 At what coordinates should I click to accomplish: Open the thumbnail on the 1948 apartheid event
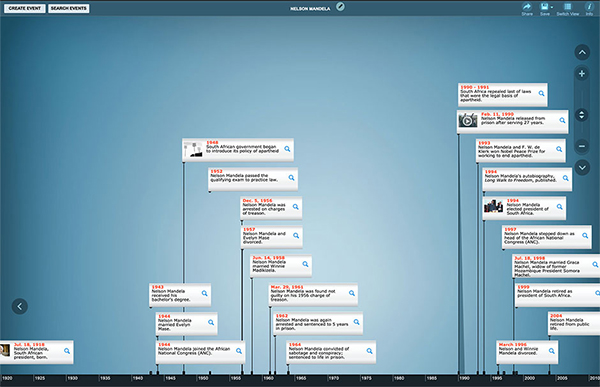click(x=193, y=149)
